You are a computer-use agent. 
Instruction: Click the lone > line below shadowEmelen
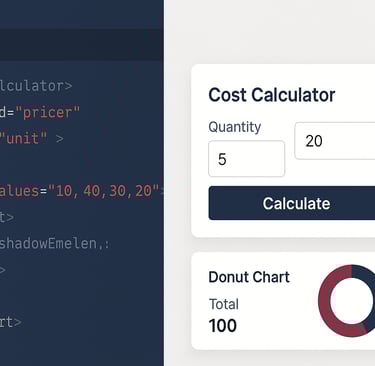click(x=3, y=270)
